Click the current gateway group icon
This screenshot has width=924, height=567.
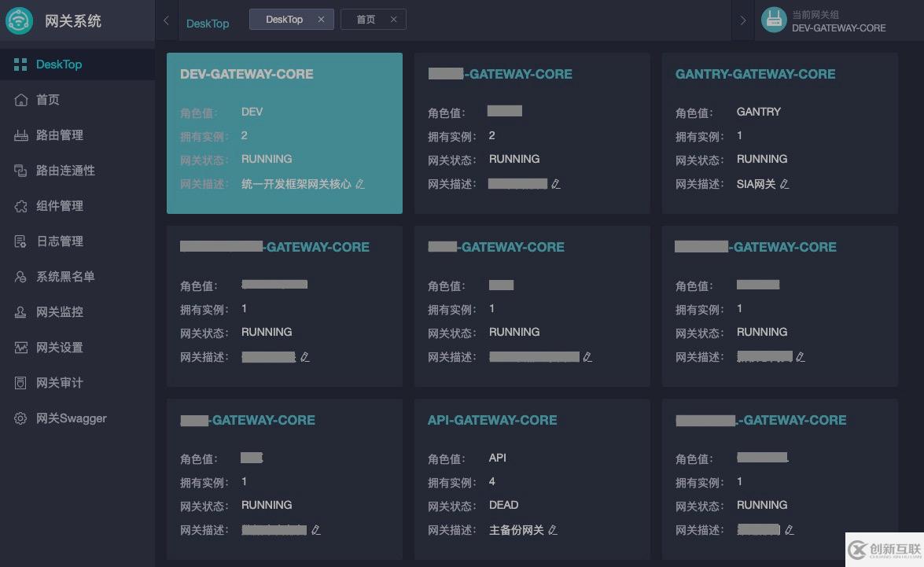[774, 20]
